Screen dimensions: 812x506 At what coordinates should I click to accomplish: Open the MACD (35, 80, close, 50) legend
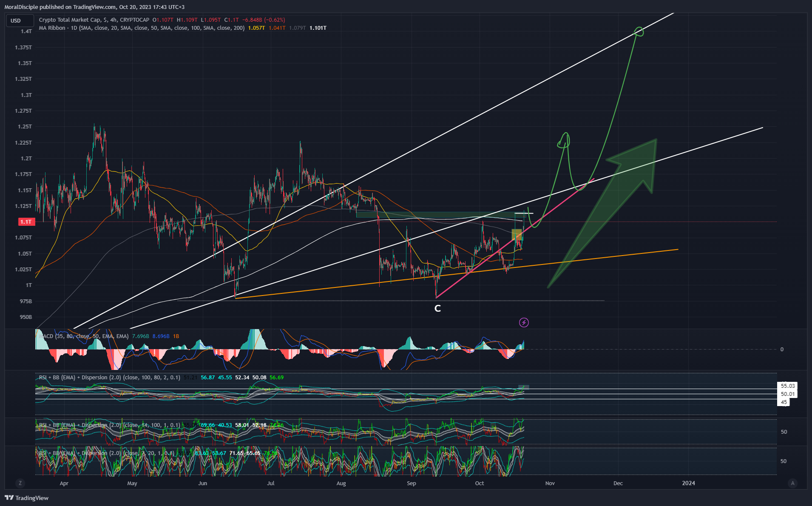pos(84,336)
